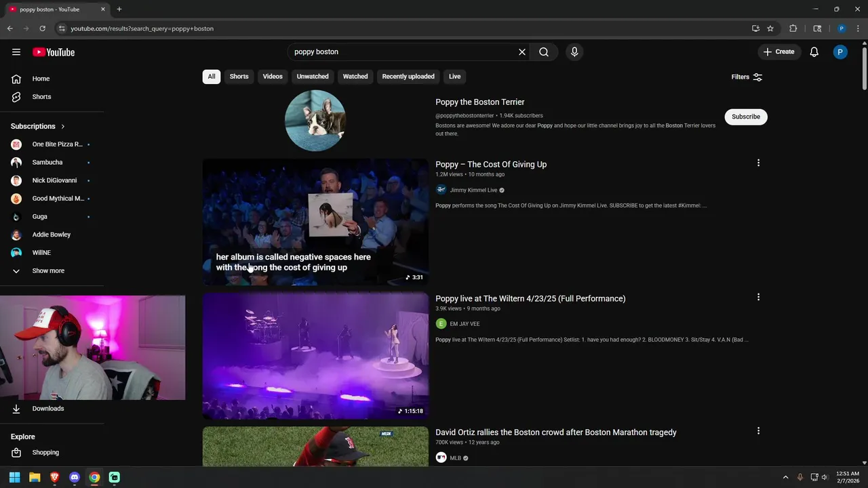Select the Live filter chip

click(454, 77)
